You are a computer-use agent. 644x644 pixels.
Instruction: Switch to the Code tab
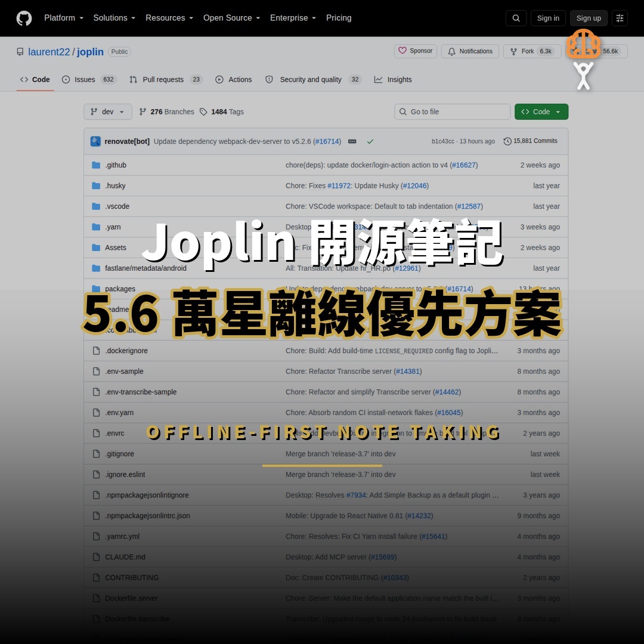(x=35, y=80)
